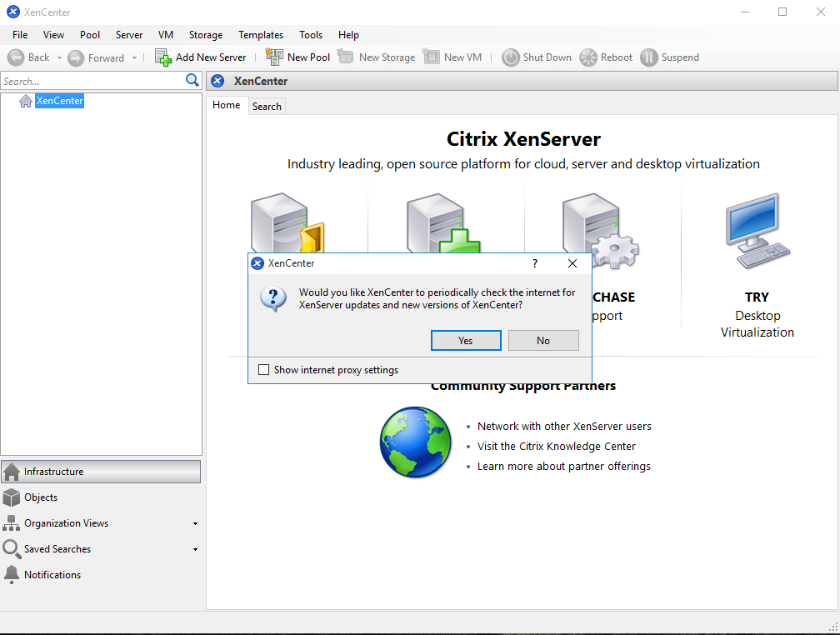Click the Organization Views hierarchy icon
Image resolution: width=840 pixels, height=635 pixels.
pyautogui.click(x=12, y=523)
